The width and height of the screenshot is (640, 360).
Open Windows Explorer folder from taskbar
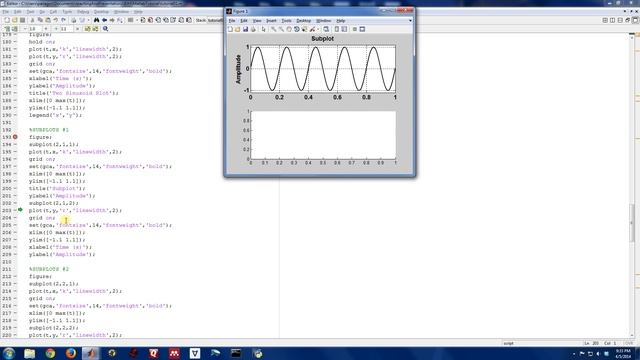29,353
